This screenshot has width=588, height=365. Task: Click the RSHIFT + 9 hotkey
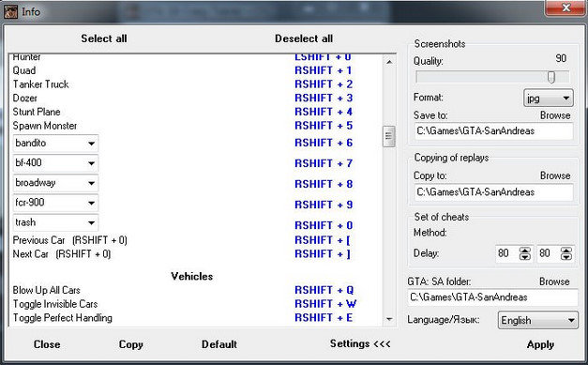324,205
